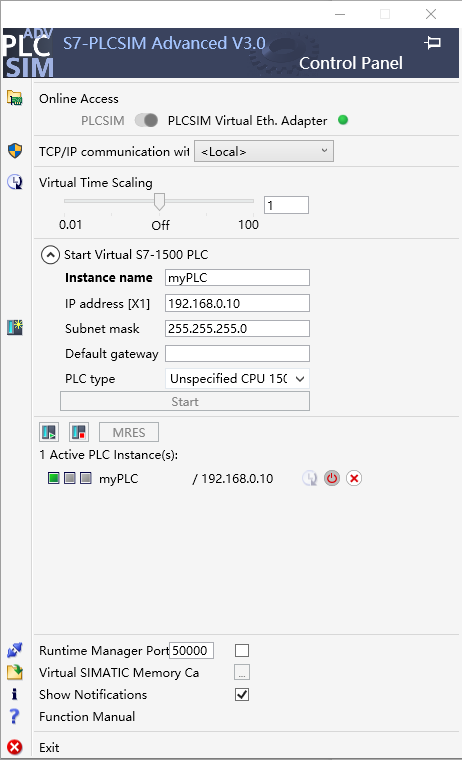The width and height of the screenshot is (462, 760).
Task: Click the Default gateway input field
Action: [237, 353]
